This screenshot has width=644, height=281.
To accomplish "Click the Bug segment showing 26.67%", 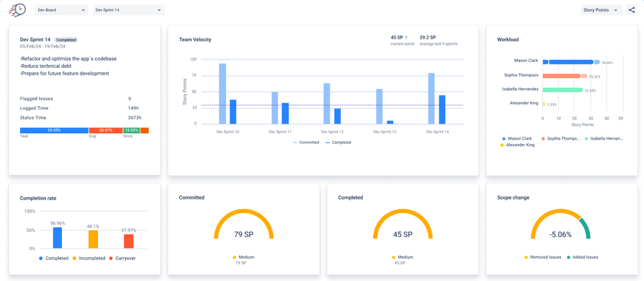I will point(106,130).
